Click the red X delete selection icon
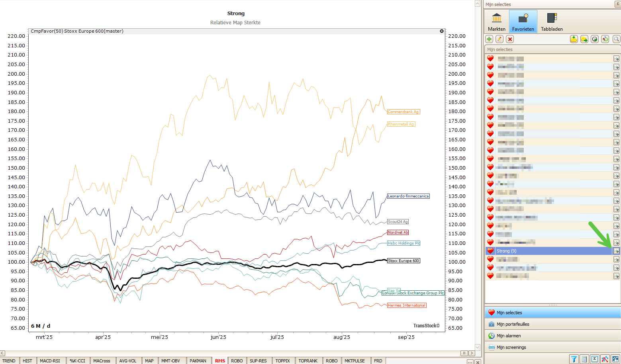621x364 pixels. tap(510, 39)
